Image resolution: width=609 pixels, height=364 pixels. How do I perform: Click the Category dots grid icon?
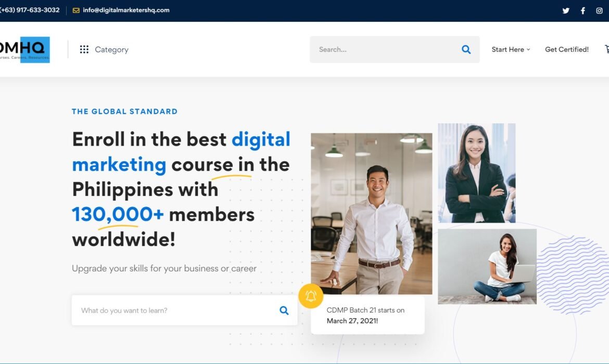point(84,49)
